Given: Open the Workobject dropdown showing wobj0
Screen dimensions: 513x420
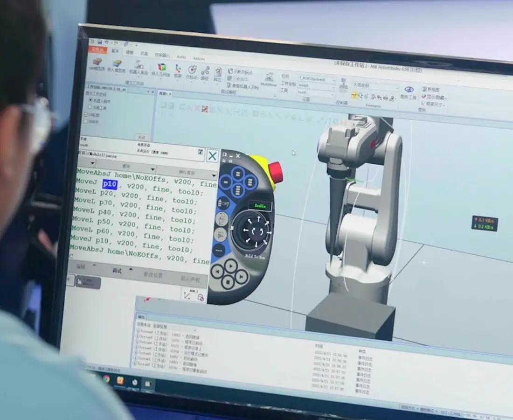Looking at the screenshot, I should (316, 86).
